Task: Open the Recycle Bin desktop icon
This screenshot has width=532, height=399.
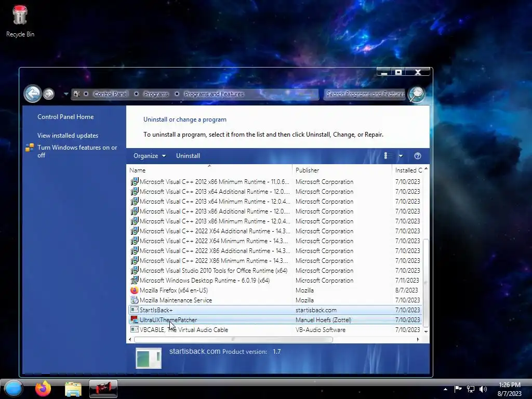Action: [20, 21]
